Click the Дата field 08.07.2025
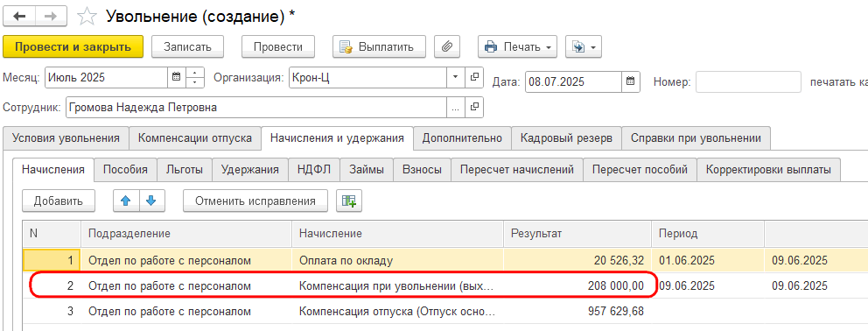 click(x=573, y=82)
